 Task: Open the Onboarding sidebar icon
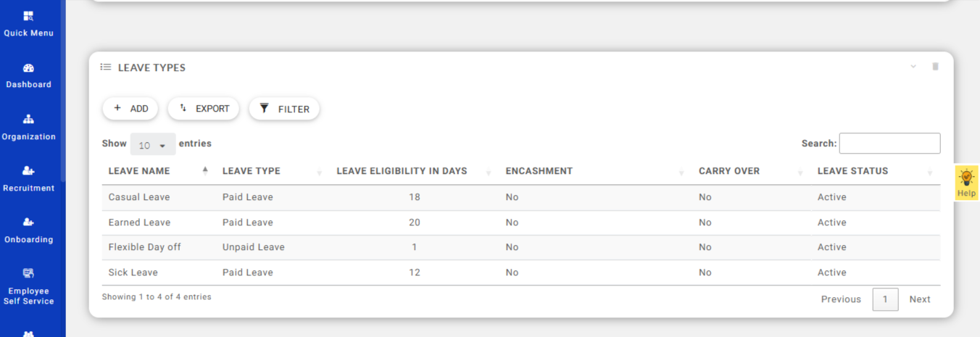[x=28, y=222]
